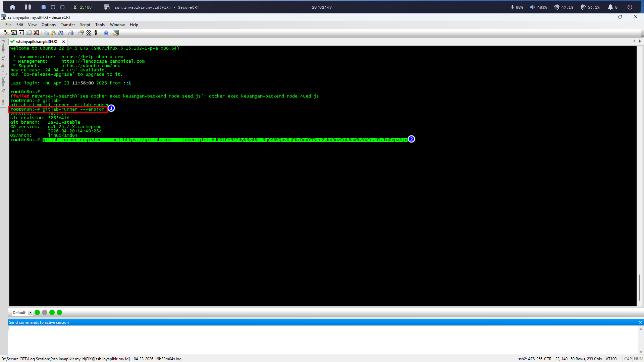Click the third button bar circle
644x362 pixels.
[52, 312]
